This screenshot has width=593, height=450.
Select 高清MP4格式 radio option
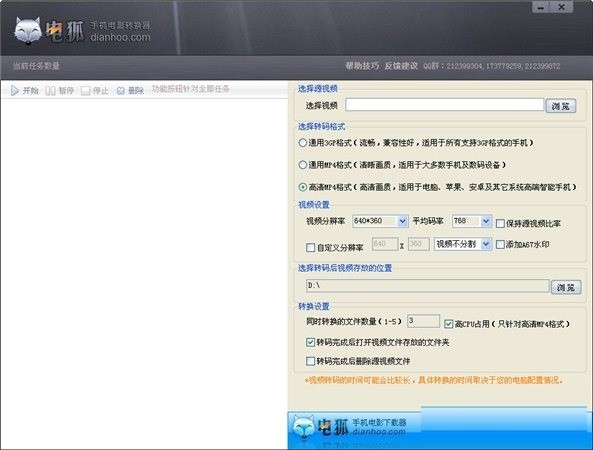303,187
